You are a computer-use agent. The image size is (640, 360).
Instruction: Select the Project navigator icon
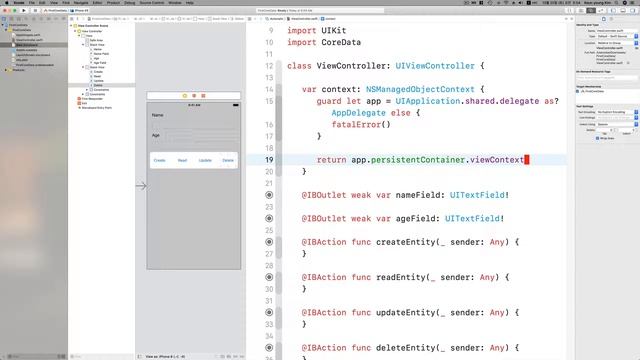point(4,19)
